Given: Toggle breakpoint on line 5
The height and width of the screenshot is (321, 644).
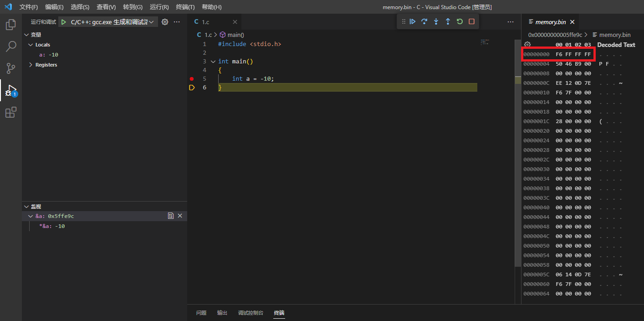Looking at the screenshot, I should point(192,79).
